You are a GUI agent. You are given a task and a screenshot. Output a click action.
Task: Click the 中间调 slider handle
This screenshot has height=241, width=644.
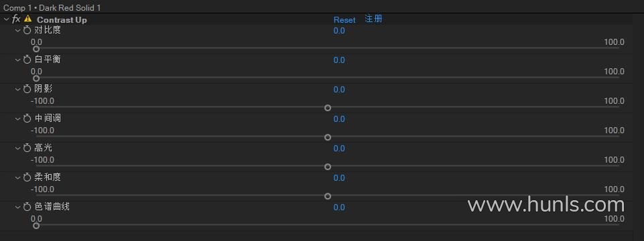click(x=327, y=137)
